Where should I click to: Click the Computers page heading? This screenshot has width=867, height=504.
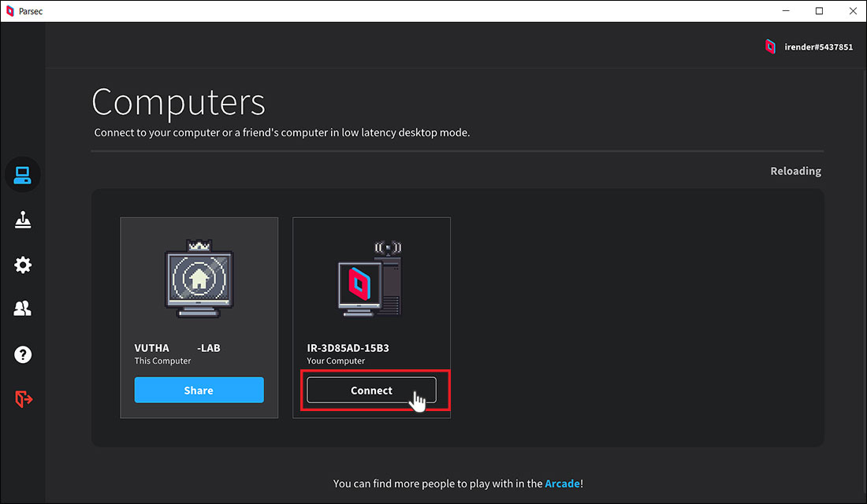tap(179, 102)
